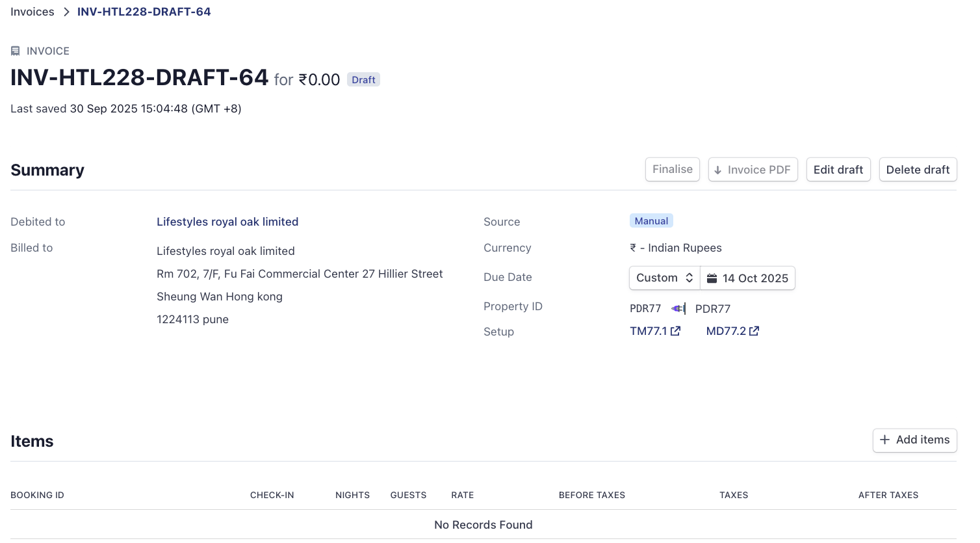Image resolution: width=980 pixels, height=543 pixels.
Task: Open the Custom due date dropdown
Action: 664,278
